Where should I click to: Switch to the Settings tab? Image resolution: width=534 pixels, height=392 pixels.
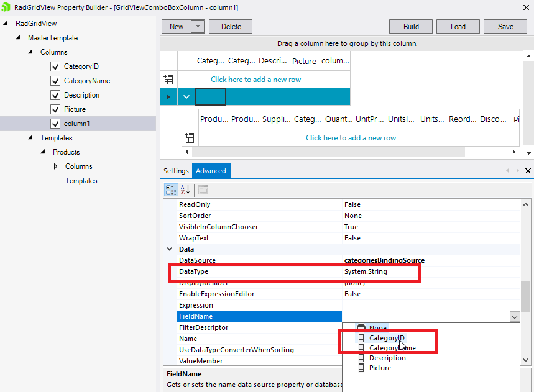point(176,171)
